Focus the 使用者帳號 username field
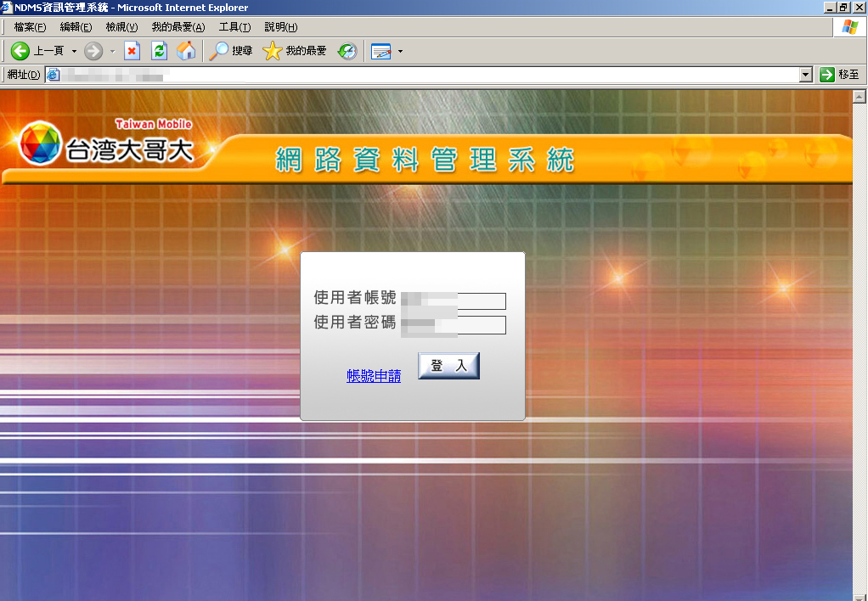The height and width of the screenshot is (601, 868). tap(454, 301)
